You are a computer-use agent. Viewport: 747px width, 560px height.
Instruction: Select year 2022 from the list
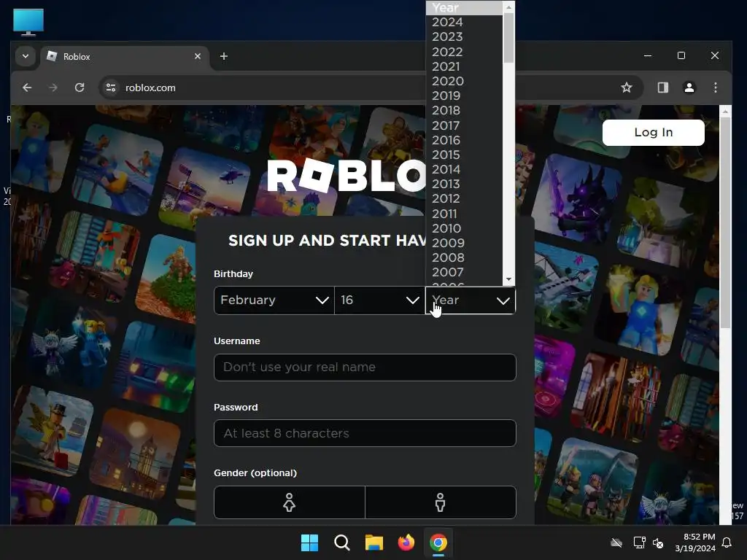(463, 52)
